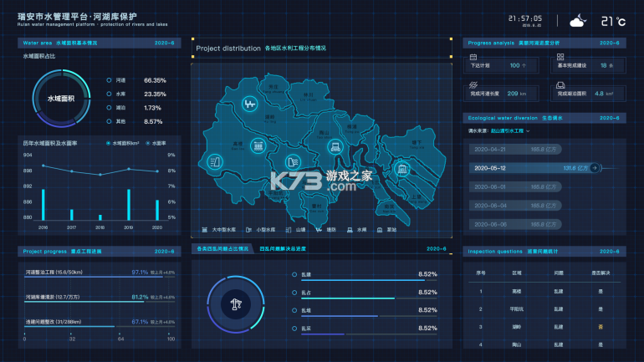The width and height of the screenshot is (644, 362).
Task: Toggle the 水域面积km² chart series
Action: (x=122, y=143)
